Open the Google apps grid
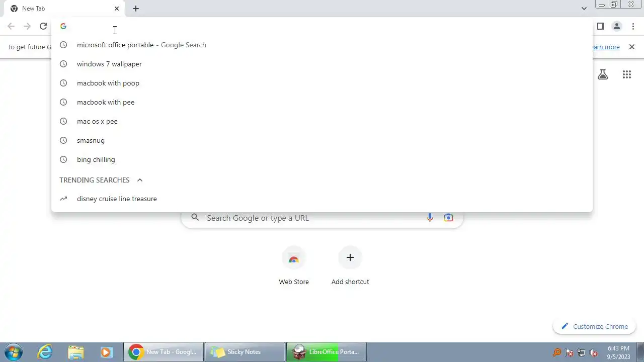 pos(627,74)
